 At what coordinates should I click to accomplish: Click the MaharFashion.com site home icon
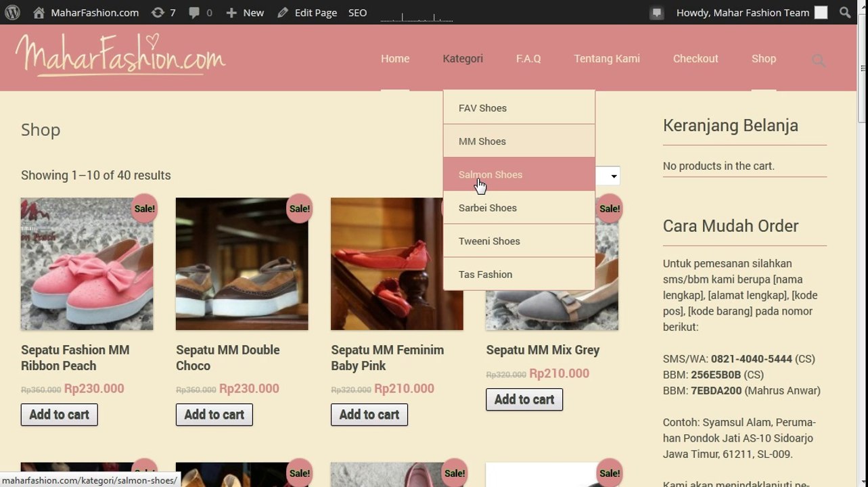(x=39, y=12)
